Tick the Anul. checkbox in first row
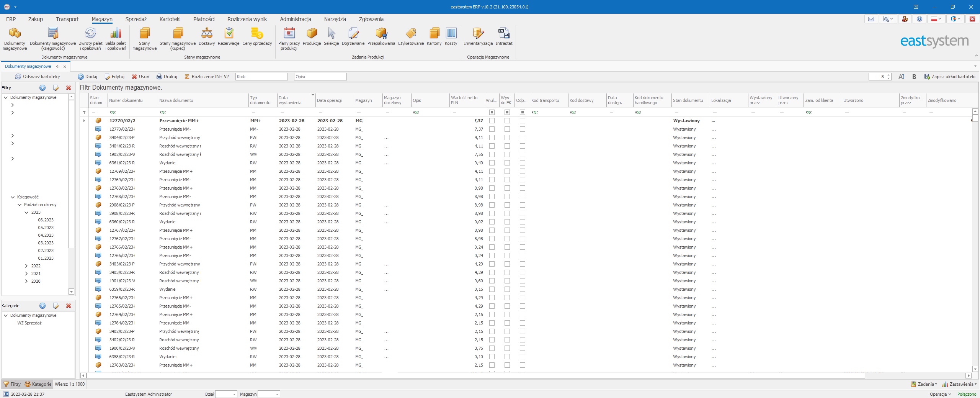Image resolution: width=980 pixels, height=398 pixels. pos(492,121)
